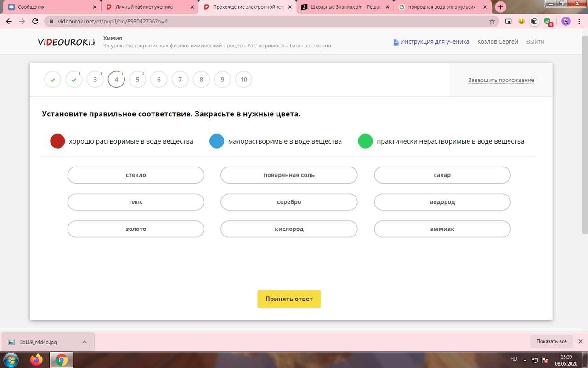Submit with Принять ответ button

[289, 299]
